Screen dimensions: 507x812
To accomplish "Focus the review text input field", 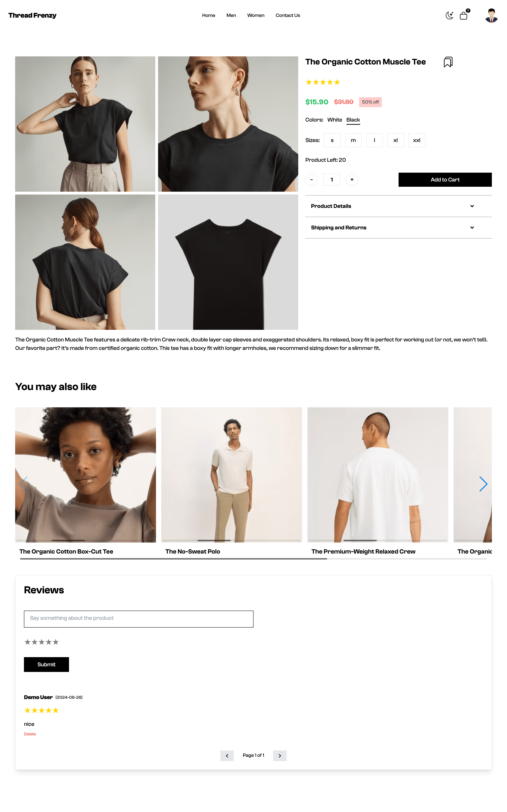I will [139, 619].
